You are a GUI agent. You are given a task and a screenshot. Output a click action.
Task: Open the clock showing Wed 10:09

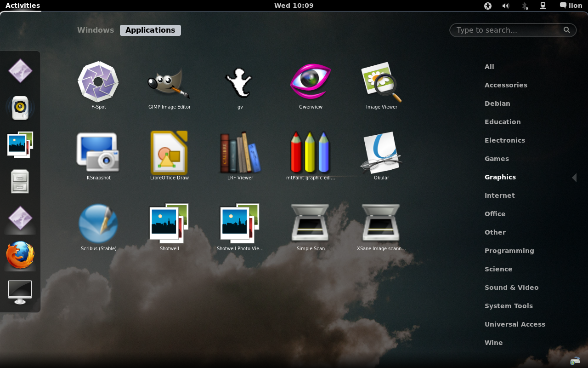coord(294,6)
